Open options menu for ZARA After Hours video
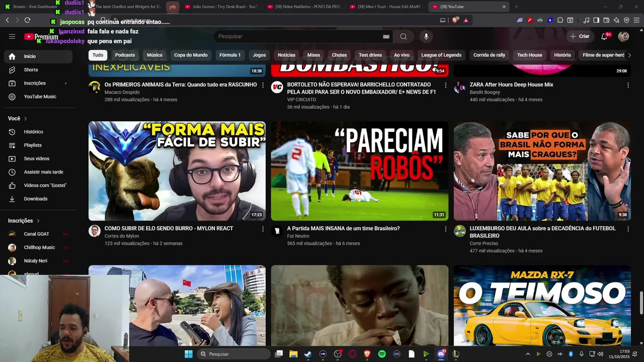644x362 pixels. [x=628, y=85]
